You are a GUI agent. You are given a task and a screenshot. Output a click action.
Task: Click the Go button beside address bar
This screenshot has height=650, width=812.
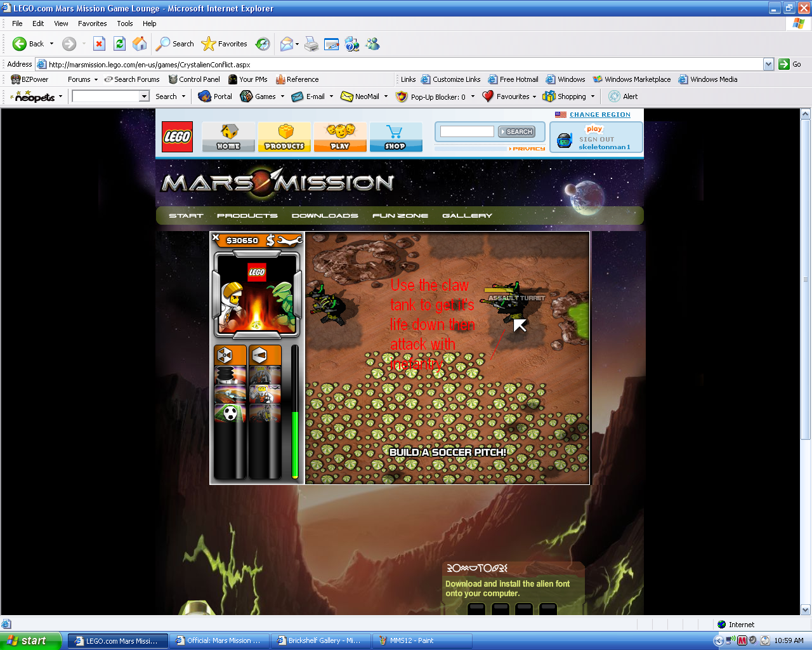pos(790,64)
